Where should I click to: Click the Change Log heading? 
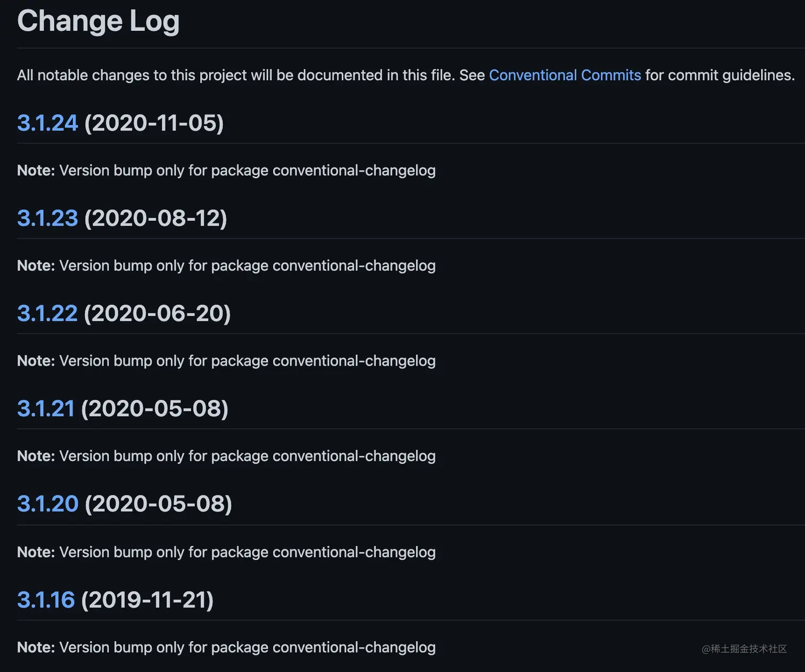pos(98,21)
